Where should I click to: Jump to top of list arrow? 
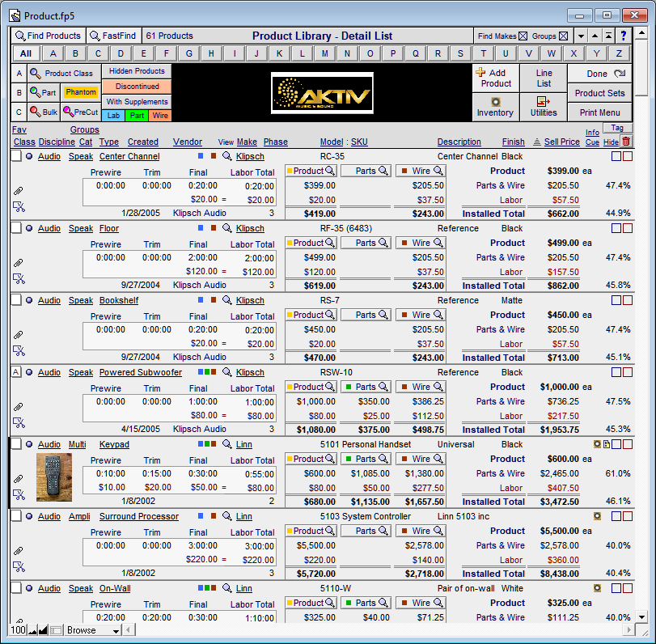tap(609, 36)
